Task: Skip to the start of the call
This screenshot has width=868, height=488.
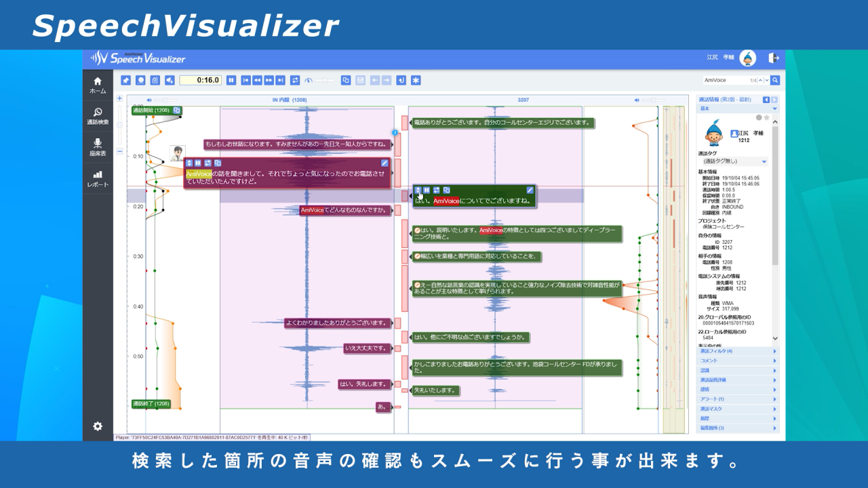Action: click(x=246, y=80)
